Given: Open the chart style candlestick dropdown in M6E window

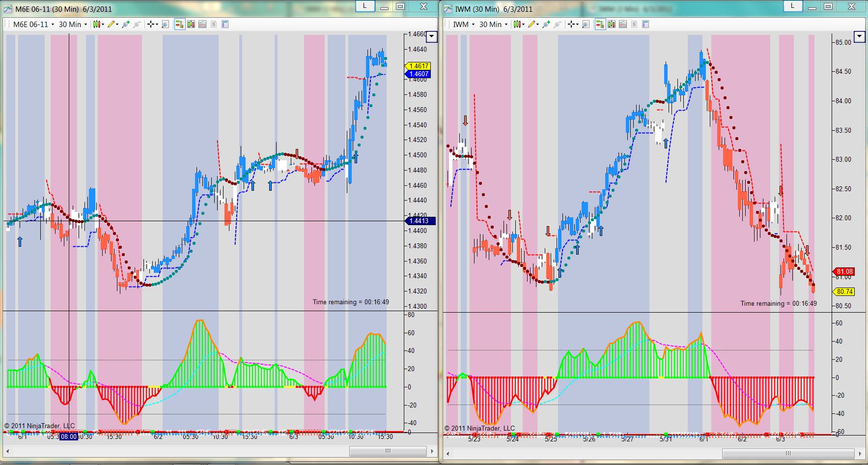Looking at the screenshot, I should (x=99, y=24).
